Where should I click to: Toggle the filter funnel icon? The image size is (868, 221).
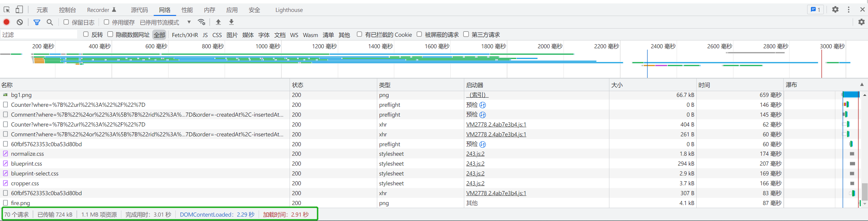[37, 22]
